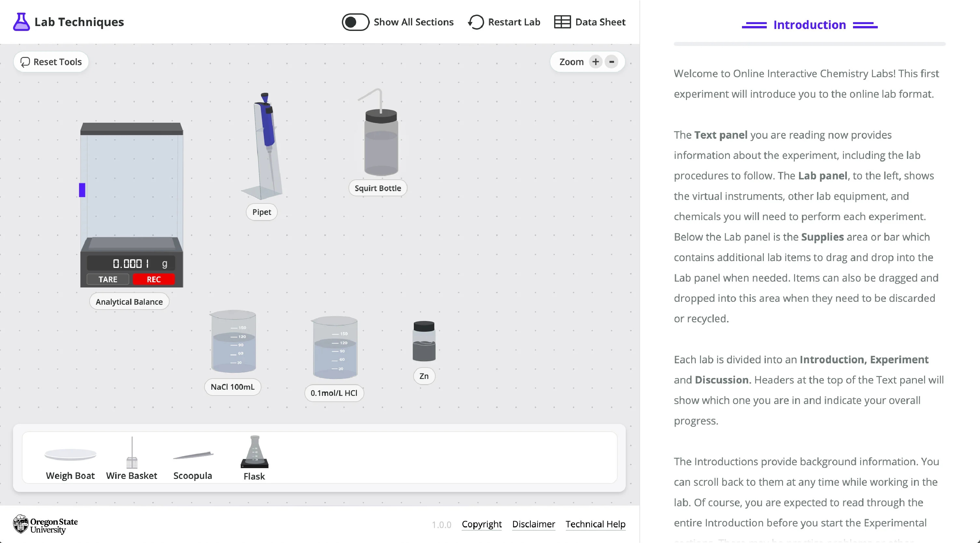The width and height of the screenshot is (980, 543).
Task: Click the Pipet label
Action: pyautogui.click(x=262, y=212)
